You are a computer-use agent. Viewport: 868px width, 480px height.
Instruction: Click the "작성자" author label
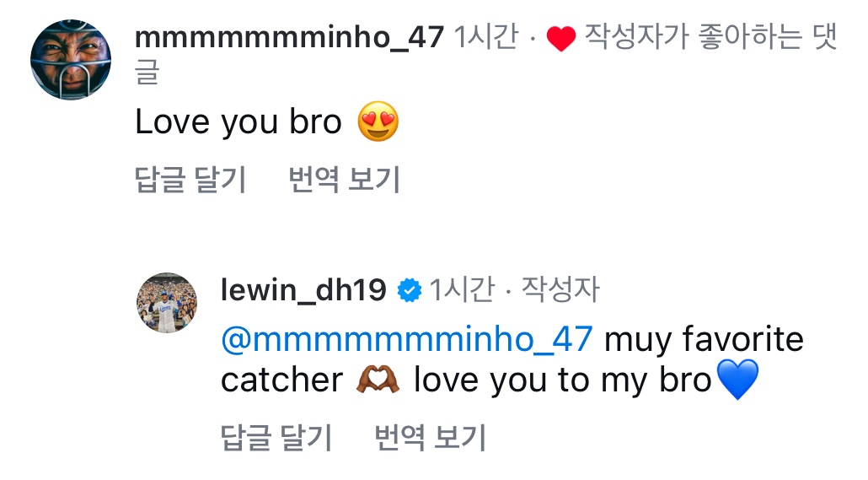[x=560, y=290]
